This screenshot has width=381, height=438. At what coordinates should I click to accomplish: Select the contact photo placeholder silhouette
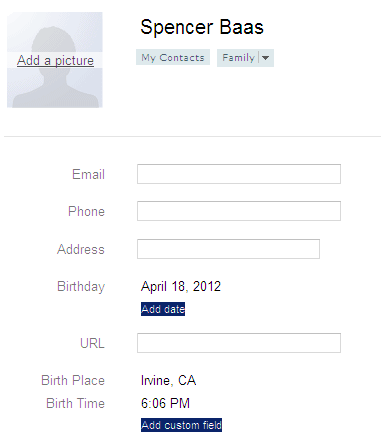[55, 60]
